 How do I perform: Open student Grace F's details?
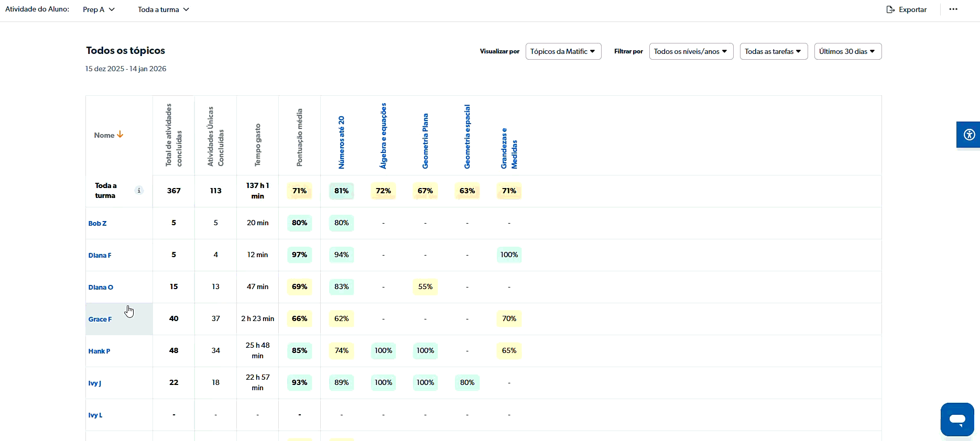coord(100,319)
